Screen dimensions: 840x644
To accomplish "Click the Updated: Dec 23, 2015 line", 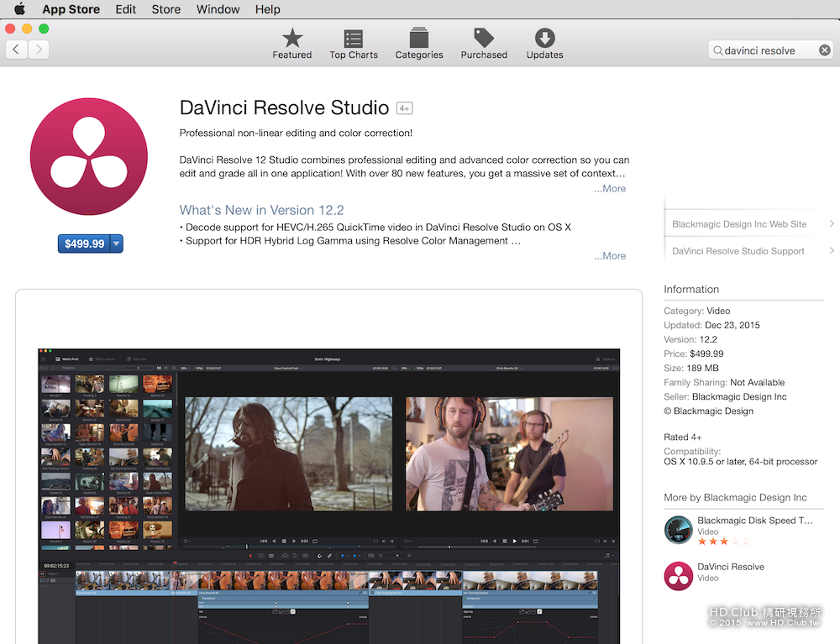I will 711,326.
